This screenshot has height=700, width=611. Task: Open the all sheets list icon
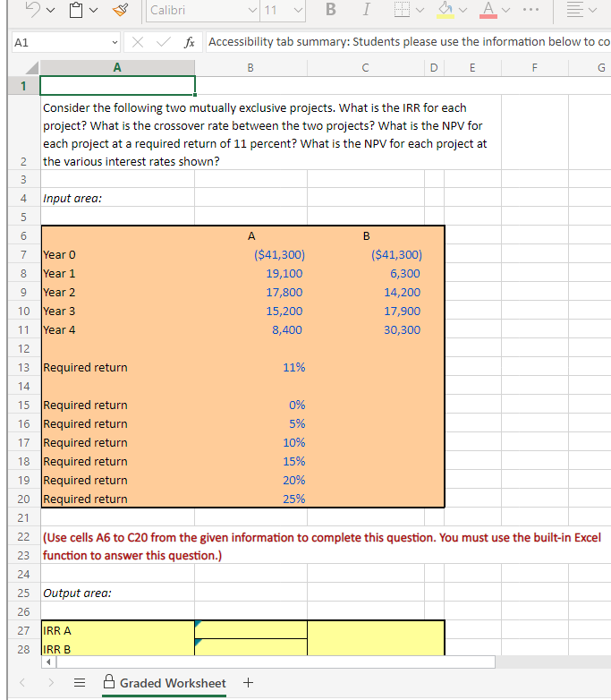point(80,683)
